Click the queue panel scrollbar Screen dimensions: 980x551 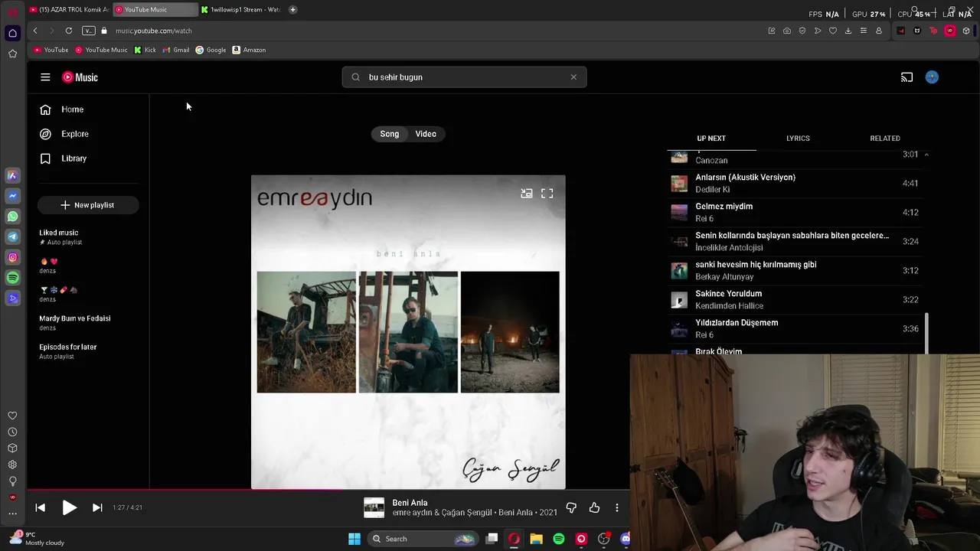927,334
